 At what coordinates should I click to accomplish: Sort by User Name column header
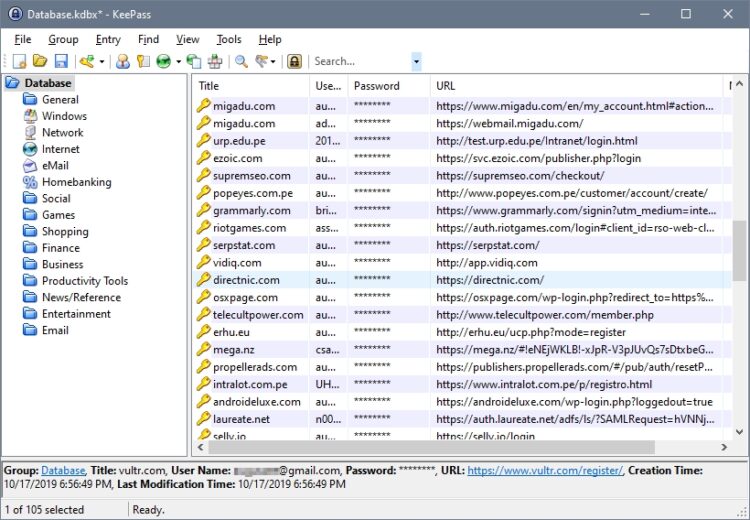(329, 86)
